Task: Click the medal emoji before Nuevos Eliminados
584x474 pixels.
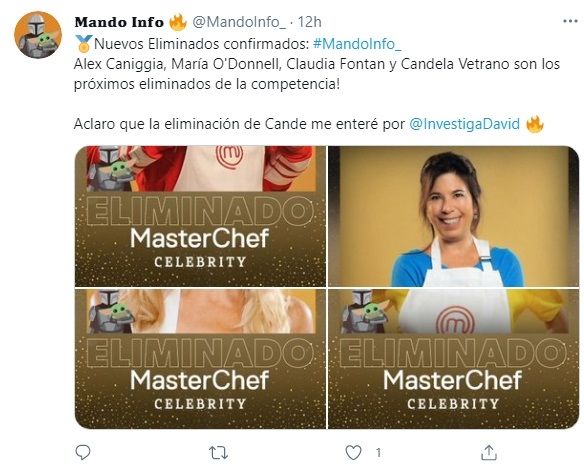Action: coord(83,44)
